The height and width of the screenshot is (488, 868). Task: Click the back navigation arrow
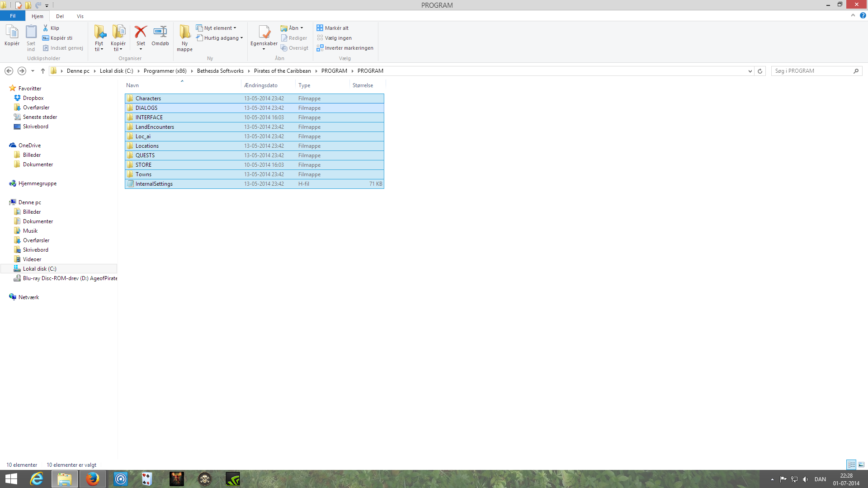(x=9, y=71)
